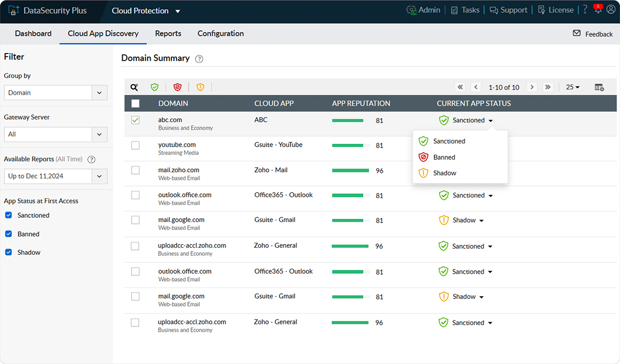Switch to the Reports tab
This screenshot has height=364, width=620.
[168, 33]
